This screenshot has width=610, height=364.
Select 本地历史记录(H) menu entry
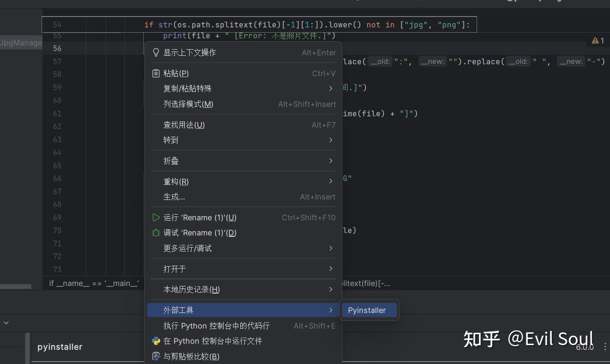pyautogui.click(x=191, y=289)
